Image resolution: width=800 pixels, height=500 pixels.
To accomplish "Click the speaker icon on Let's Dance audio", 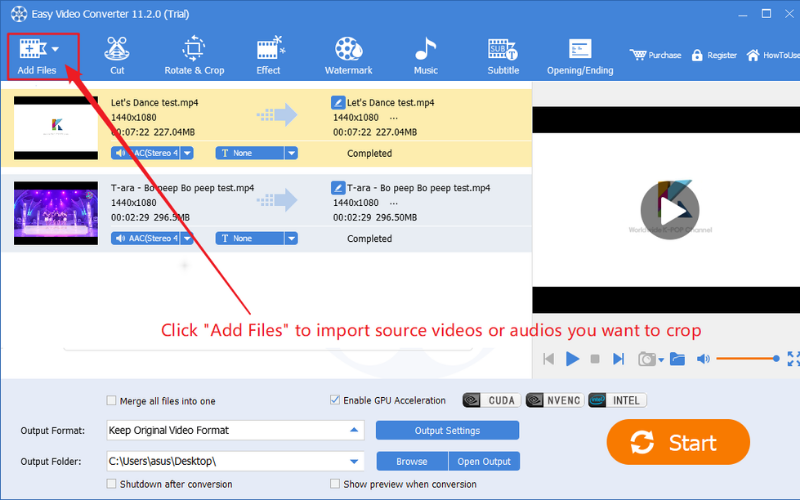I will click(x=120, y=153).
